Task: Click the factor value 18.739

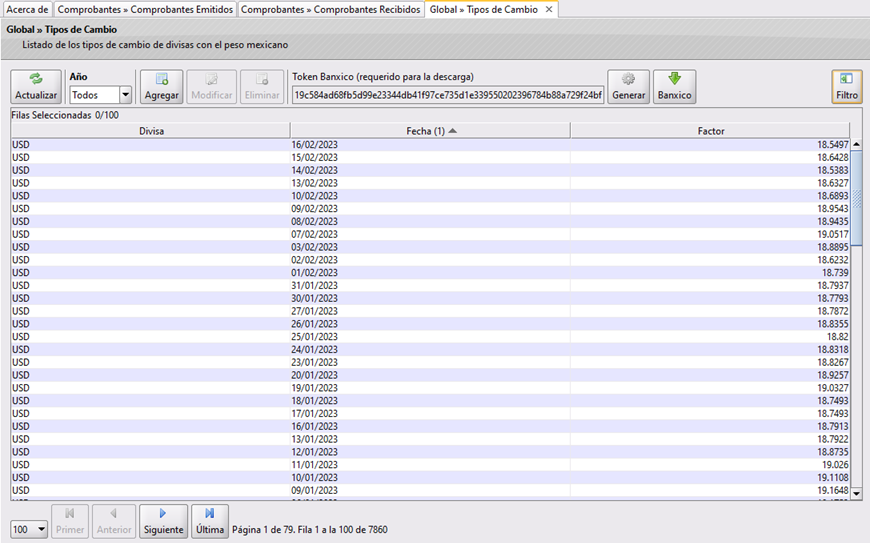Action: coord(835,273)
